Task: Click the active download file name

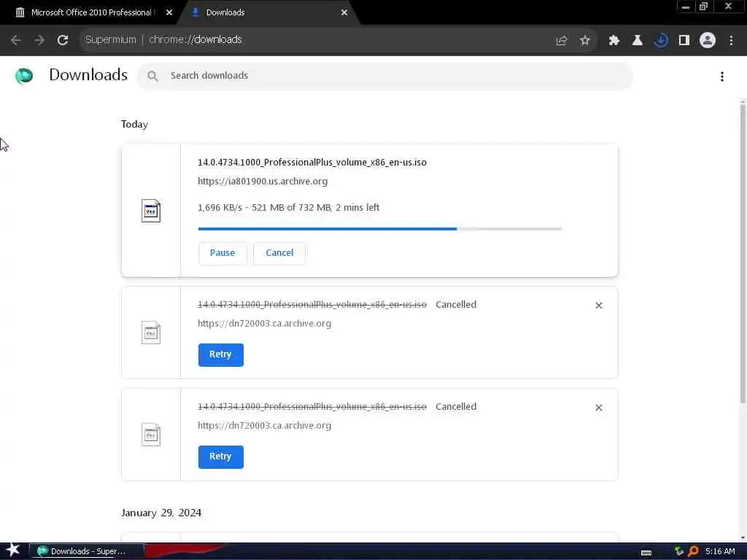Action: click(x=312, y=163)
